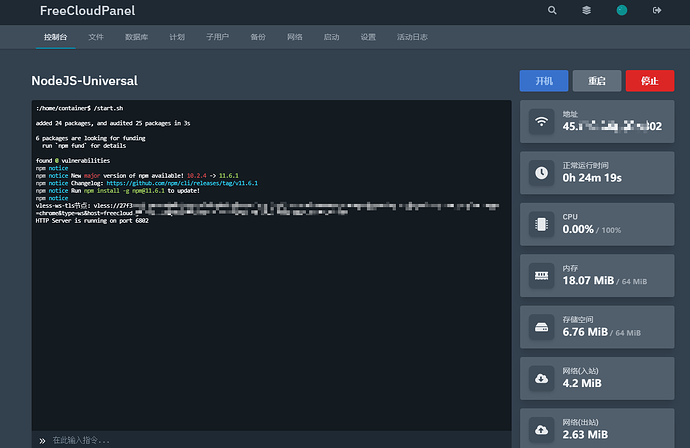The height and width of the screenshot is (448, 690).
Task: Open the 数据库 tab
Action: pyautogui.click(x=137, y=37)
